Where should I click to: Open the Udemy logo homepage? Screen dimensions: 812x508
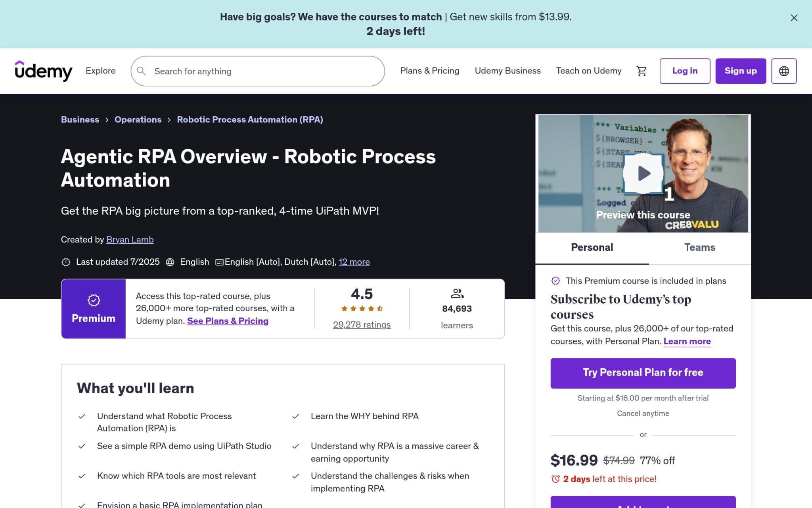coord(44,71)
